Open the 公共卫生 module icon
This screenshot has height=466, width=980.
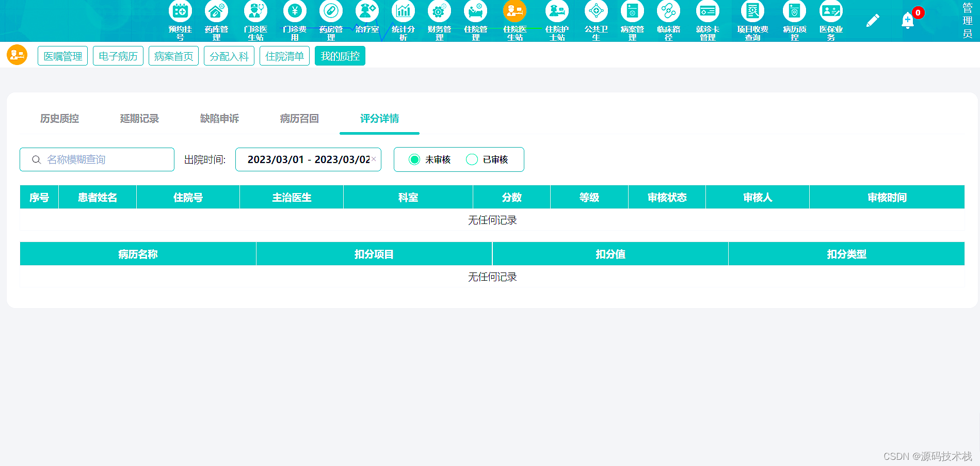click(596, 11)
